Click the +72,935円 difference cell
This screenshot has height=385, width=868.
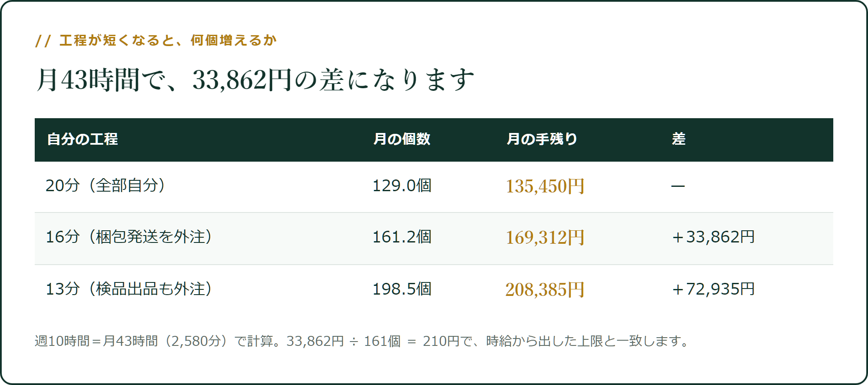click(x=713, y=289)
